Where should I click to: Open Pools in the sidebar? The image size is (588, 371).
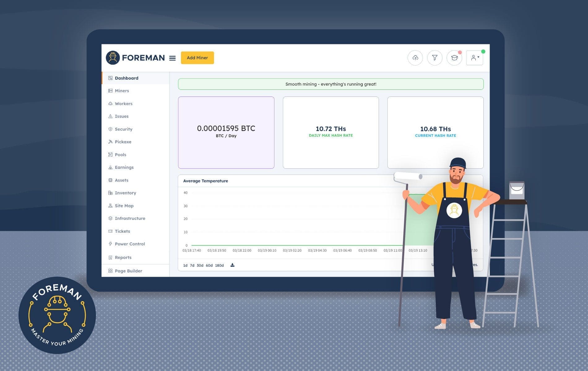(x=120, y=155)
